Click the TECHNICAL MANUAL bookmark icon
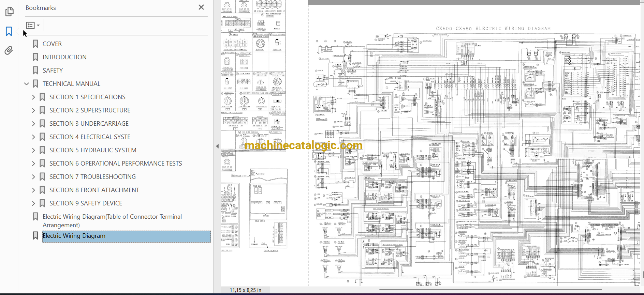Screen dimensions: 644x295 35,84
